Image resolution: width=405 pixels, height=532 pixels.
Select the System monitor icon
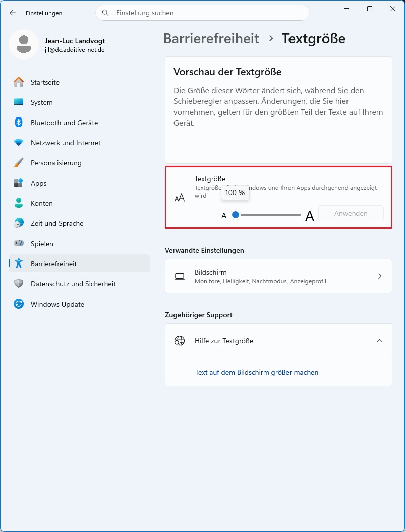pyautogui.click(x=18, y=102)
